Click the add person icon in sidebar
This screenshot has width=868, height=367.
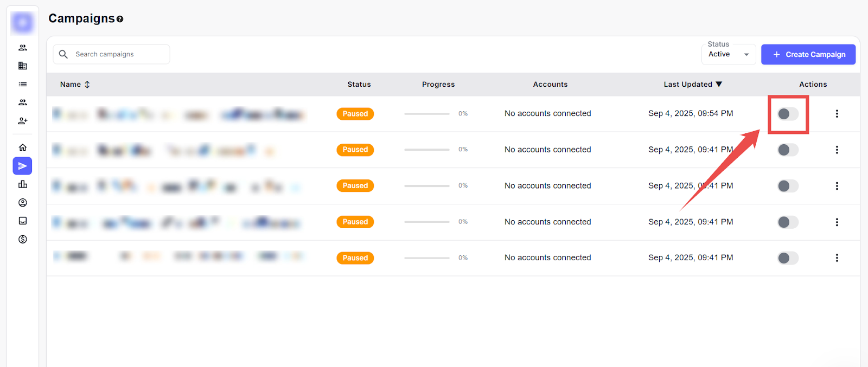pos(23,121)
